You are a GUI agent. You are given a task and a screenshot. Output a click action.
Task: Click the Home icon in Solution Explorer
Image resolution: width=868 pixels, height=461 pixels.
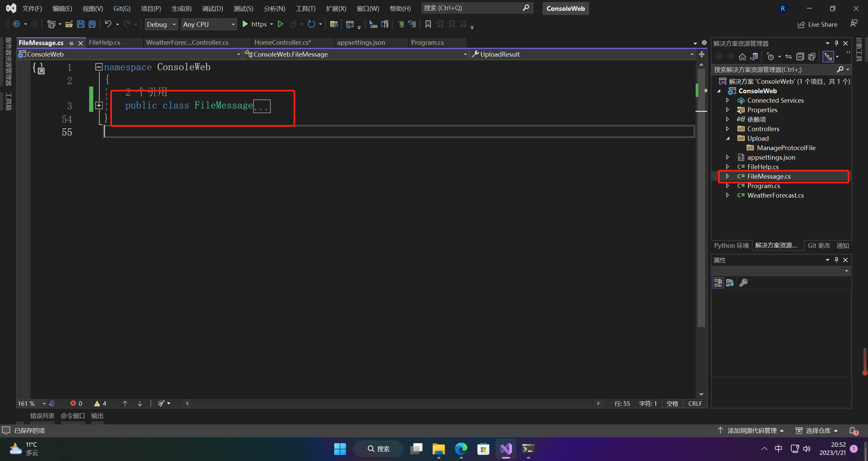(x=742, y=57)
